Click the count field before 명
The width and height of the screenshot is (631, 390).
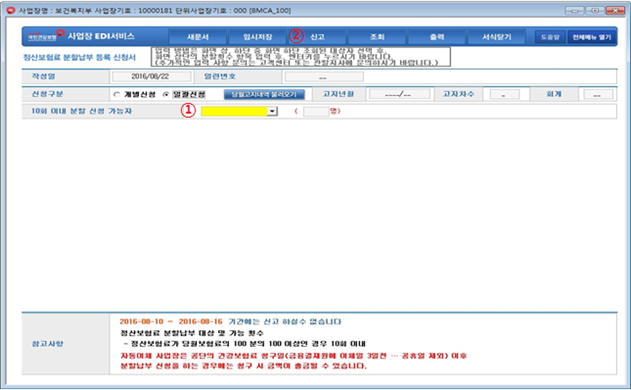(x=316, y=111)
